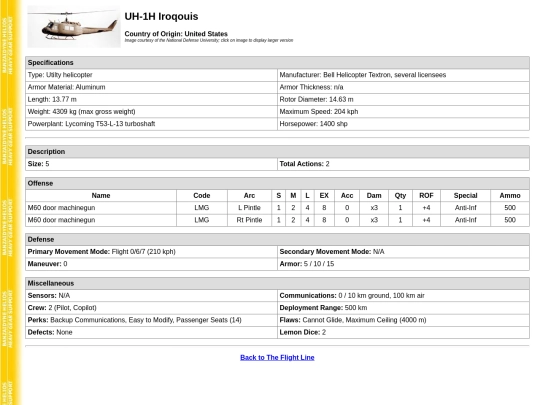540x405 pixels.
Task: Select M60 door machinegun in Rt Pintle row
Action: (x=101, y=220)
